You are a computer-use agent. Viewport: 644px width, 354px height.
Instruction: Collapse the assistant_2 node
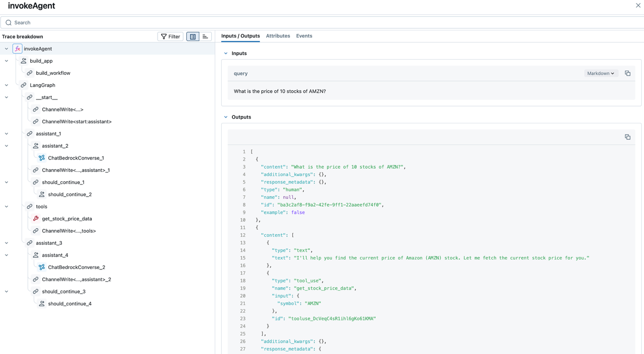(x=6, y=146)
